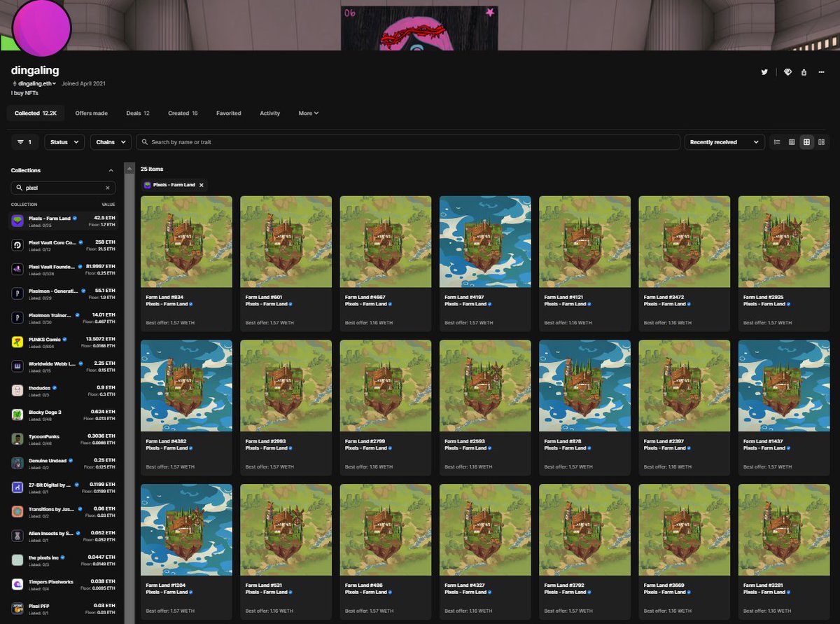The image size is (840, 624).
Task: Open the Chains filter dropdown
Action: (111, 142)
